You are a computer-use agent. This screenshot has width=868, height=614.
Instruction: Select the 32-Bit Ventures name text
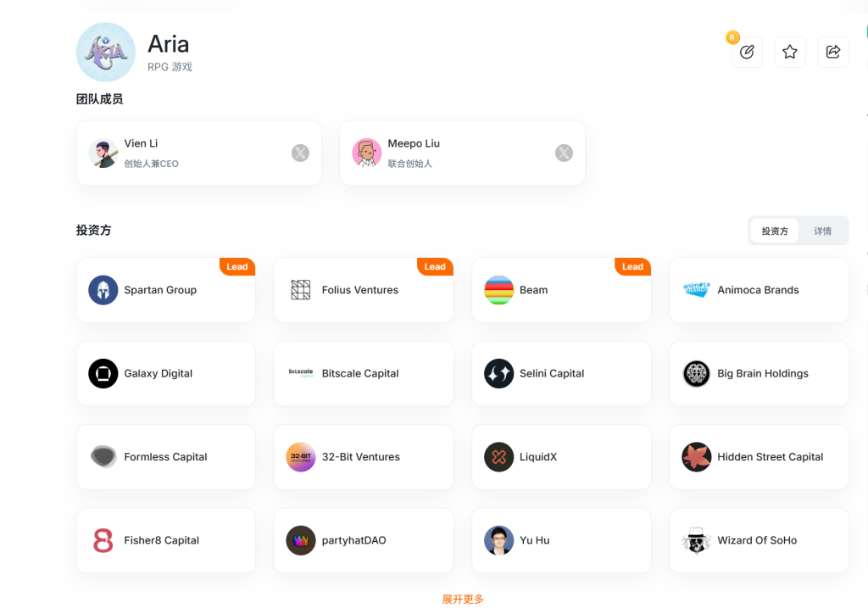coord(360,457)
